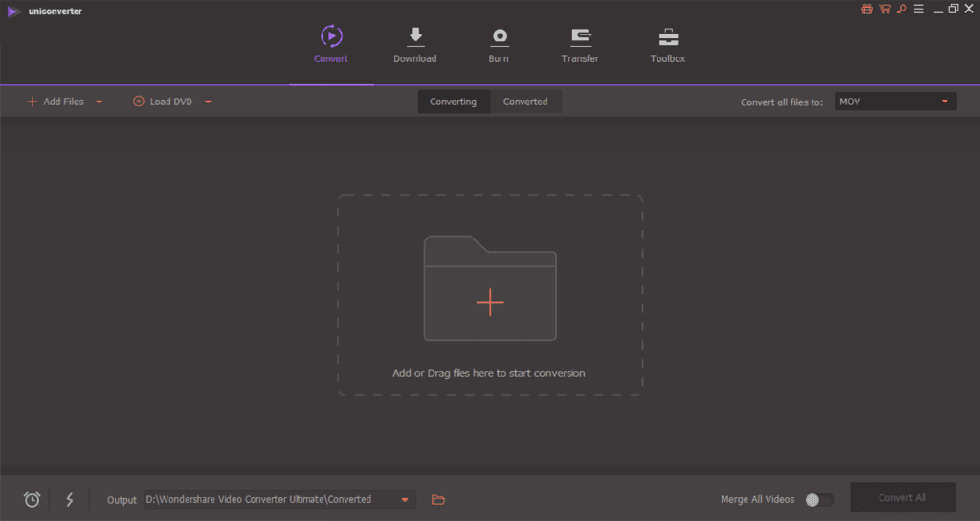Click the folder plus drop area
The width and height of the screenshot is (980, 521).
pos(490,302)
